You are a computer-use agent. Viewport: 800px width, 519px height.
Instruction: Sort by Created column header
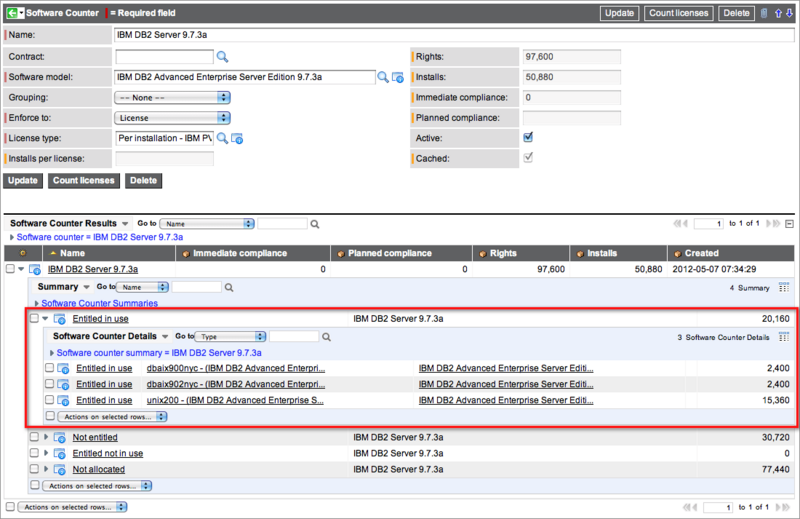pos(702,254)
